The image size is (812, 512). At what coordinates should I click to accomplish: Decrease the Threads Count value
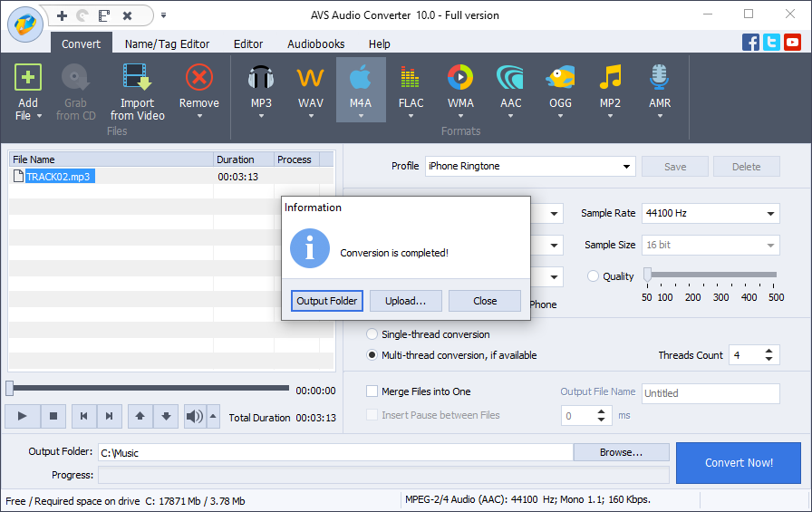pyautogui.click(x=769, y=359)
